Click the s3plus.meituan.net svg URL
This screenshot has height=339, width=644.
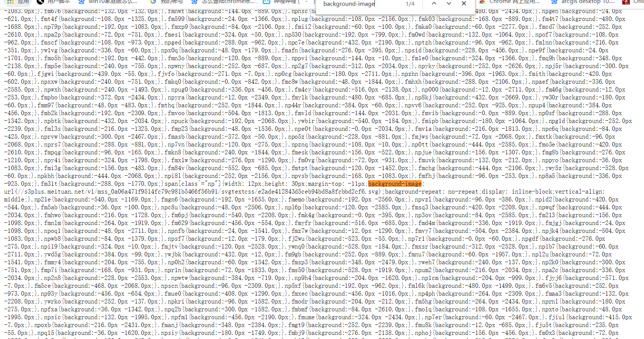click(x=192, y=191)
